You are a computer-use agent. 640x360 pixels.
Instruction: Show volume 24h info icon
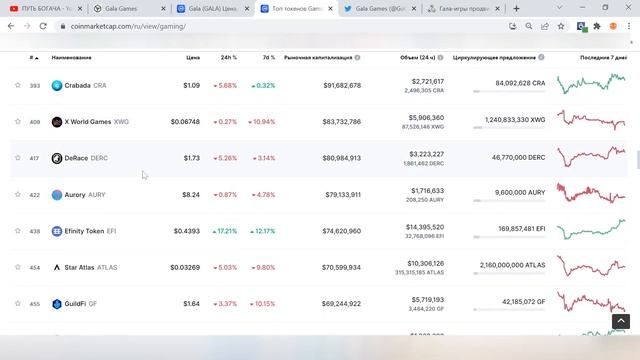440,58
